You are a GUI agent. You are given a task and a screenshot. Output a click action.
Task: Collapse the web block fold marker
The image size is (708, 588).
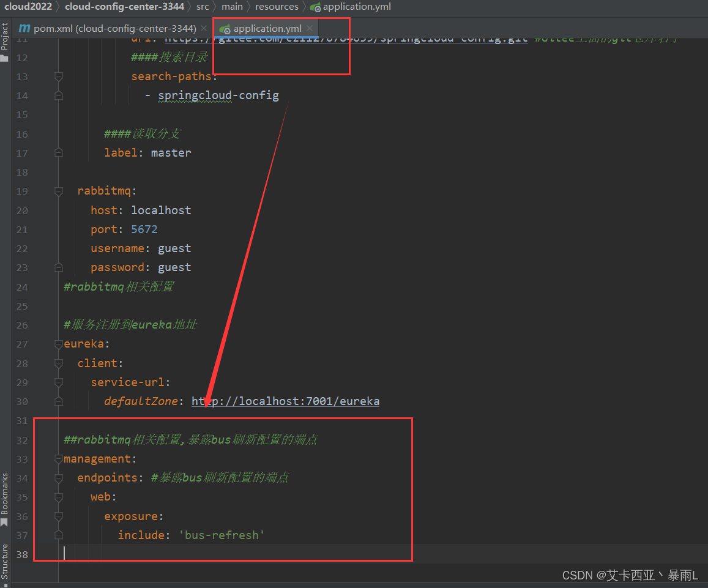[x=58, y=497]
